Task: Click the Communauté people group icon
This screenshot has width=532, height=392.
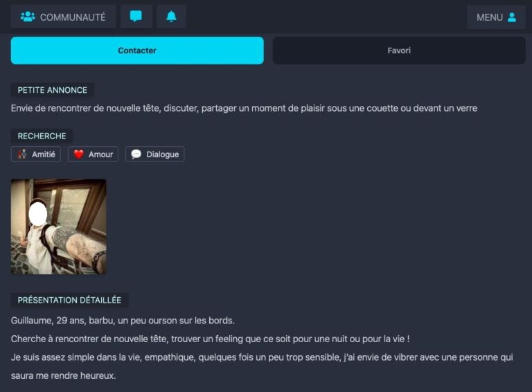Action: tap(28, 17)
